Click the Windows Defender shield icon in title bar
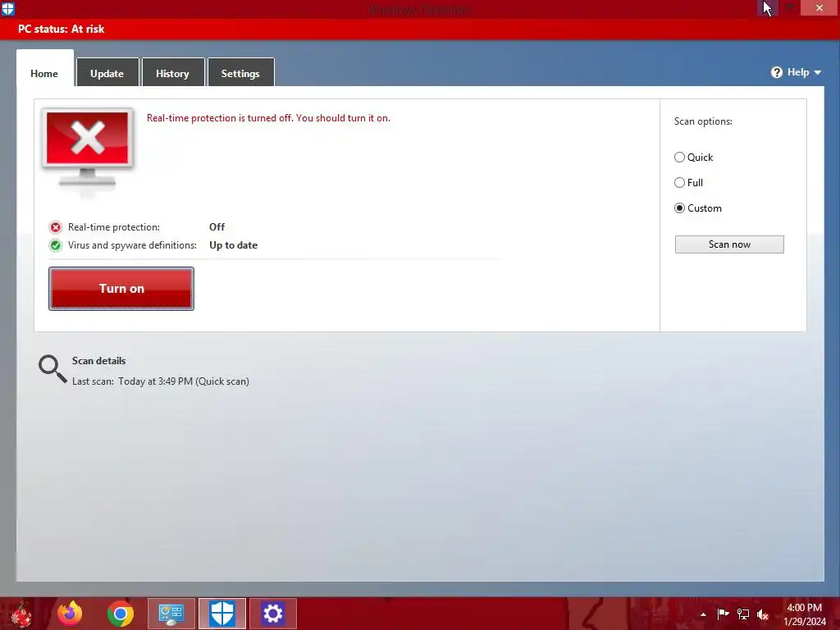 tap(8, 8)
